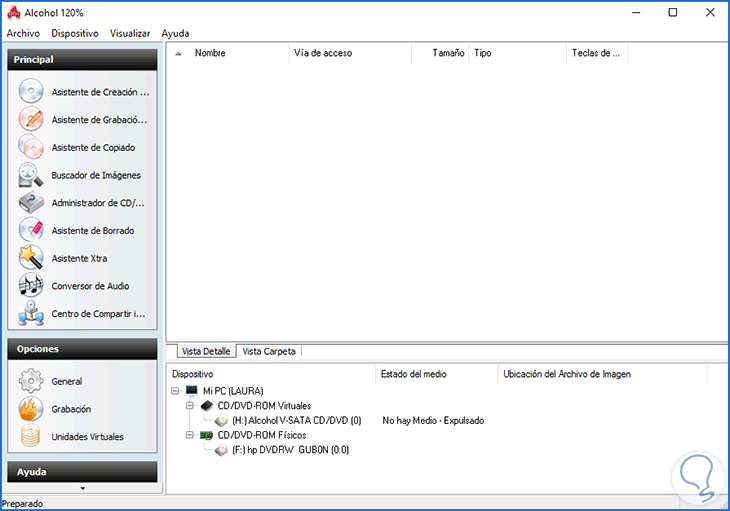Click the Asistente de Copiado label
The image size is (730, 511).
pyautogui.click(x=93, y=148)
